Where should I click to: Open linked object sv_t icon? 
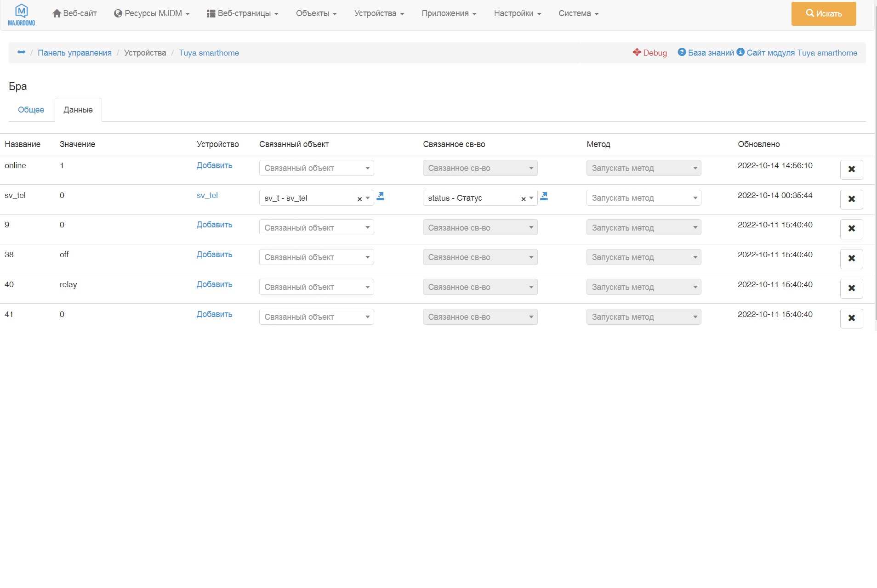point(381,197)
